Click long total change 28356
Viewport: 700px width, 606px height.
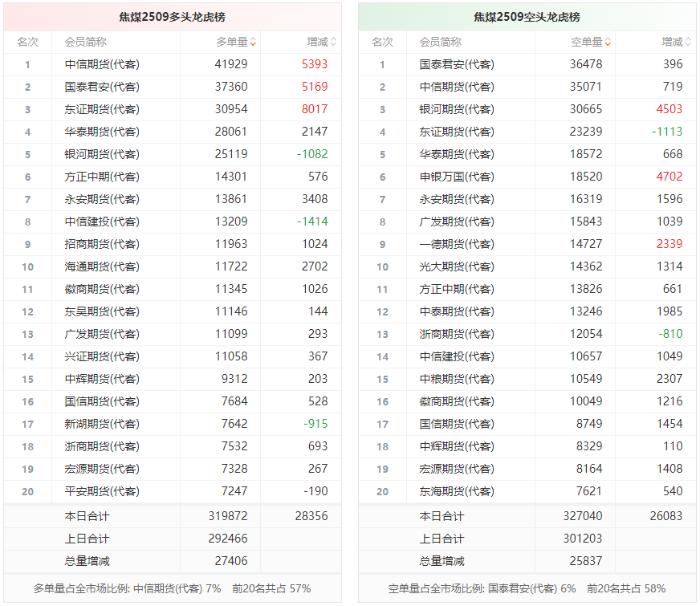click(x=311, y=516)
